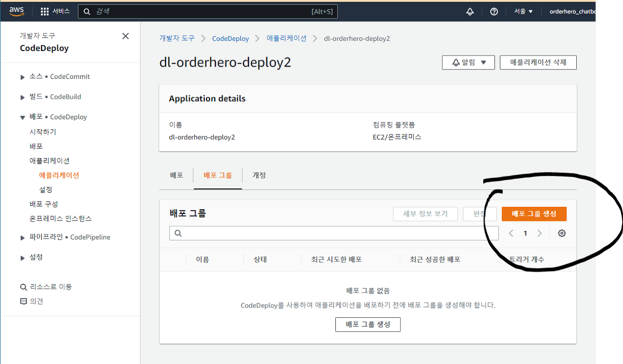The height and width of the screenshot is (364, 623).
Task: Sort by 이름 column header
Action: (202, 260)
